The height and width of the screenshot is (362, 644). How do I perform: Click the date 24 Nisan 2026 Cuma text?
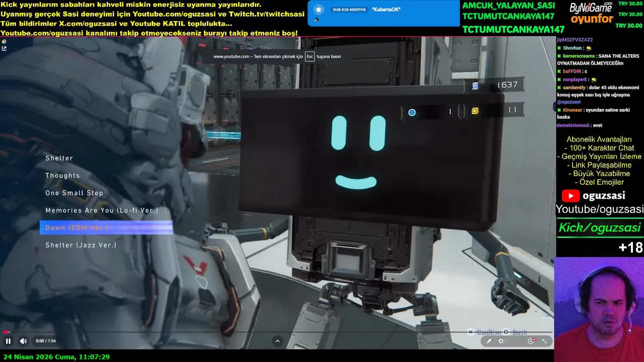38,357
